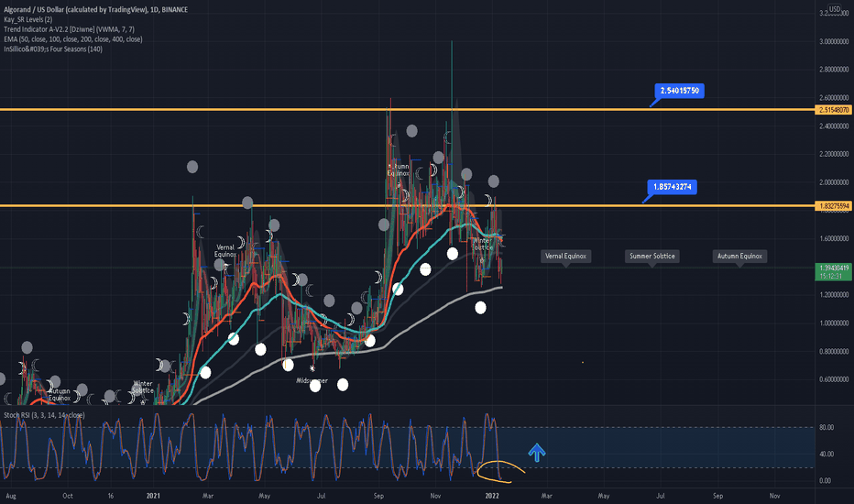This screenshot has width=854, height=504.
Task: Click the Midsummer label on the chart
Action: (312, 381)
